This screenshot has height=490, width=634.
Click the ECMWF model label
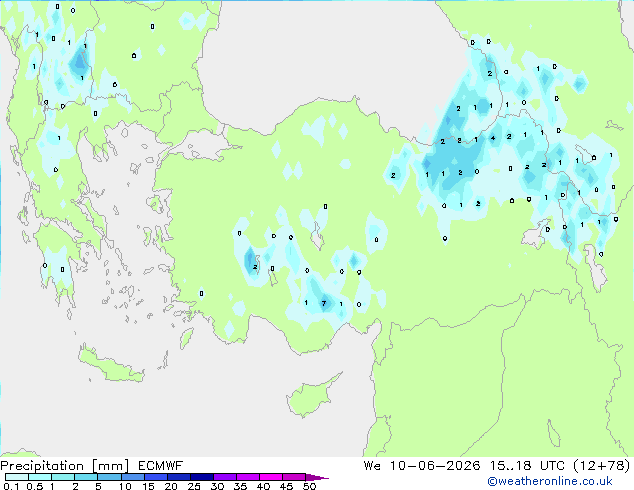click(x=161, y=466)
